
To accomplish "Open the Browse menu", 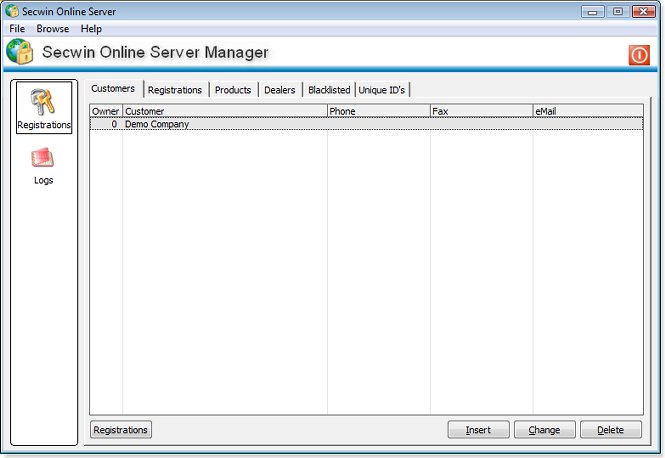I will 53,29.
